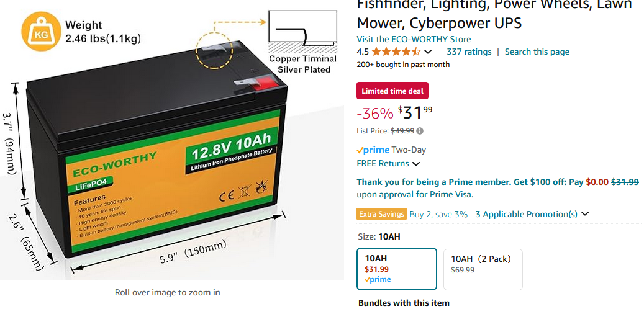644x309 pixels.
Task: Open Visit the ECO-WORTHY Store link
Action: tap(414, 39)
